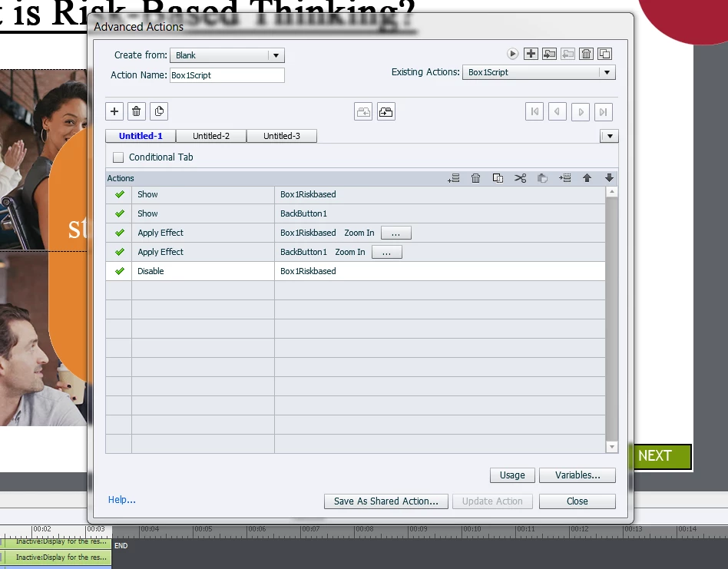Open the Create from Blank dropdown
This screenshot has width=728, height=569.
pos(227,55)
